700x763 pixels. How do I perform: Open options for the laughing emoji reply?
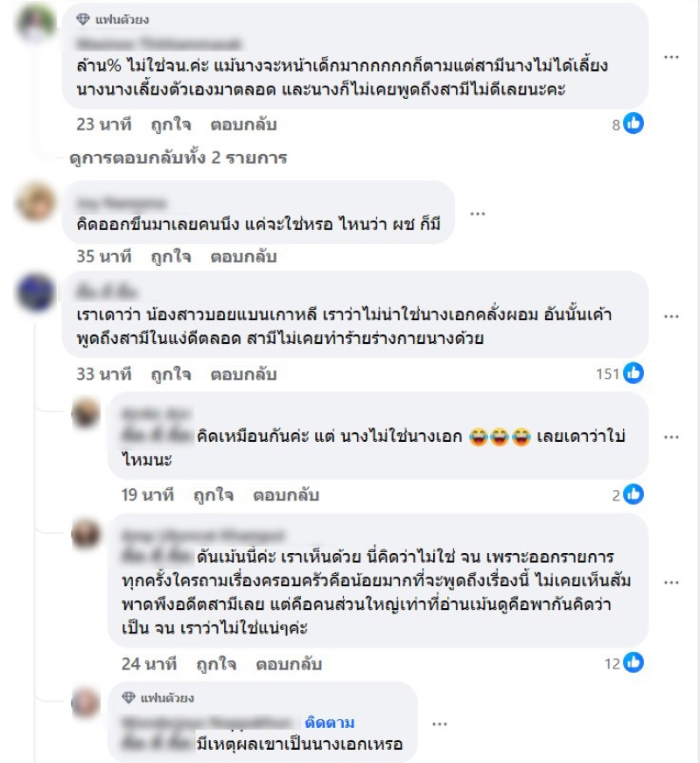tap(671, 437)
